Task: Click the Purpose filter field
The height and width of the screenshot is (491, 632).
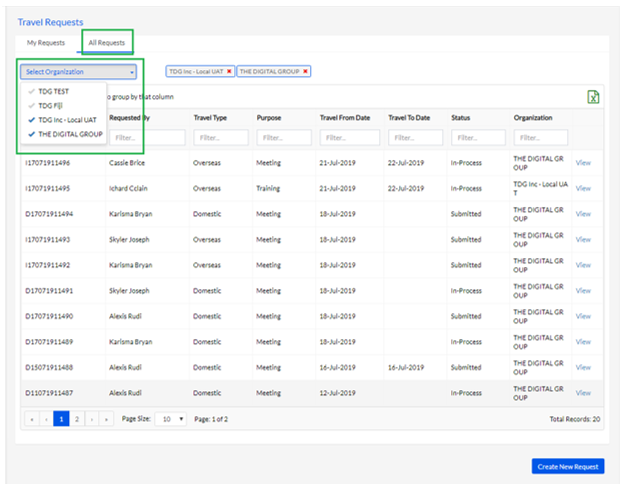Action: (x=284, y=137)
